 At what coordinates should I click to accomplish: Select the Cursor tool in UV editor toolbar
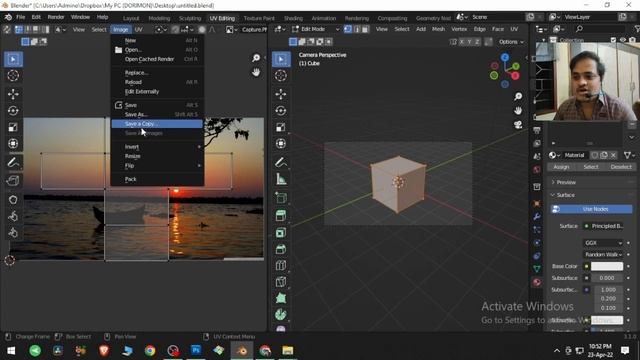pyautogui.click(x=13, y=76)
